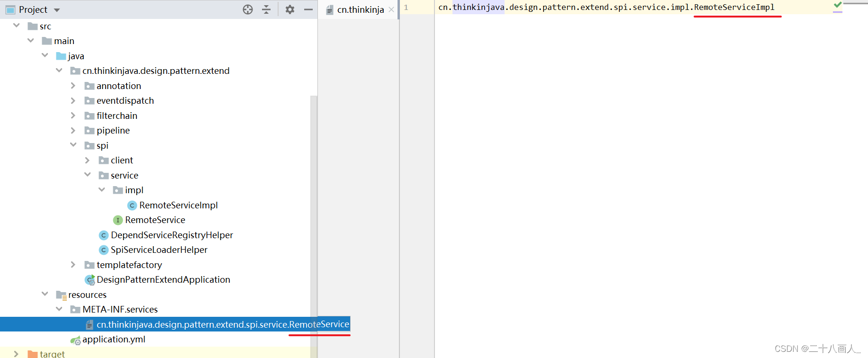Expand the annotation package
Image resolution: width=868 pixels, height=358 pixels.
tap(73, 86)
